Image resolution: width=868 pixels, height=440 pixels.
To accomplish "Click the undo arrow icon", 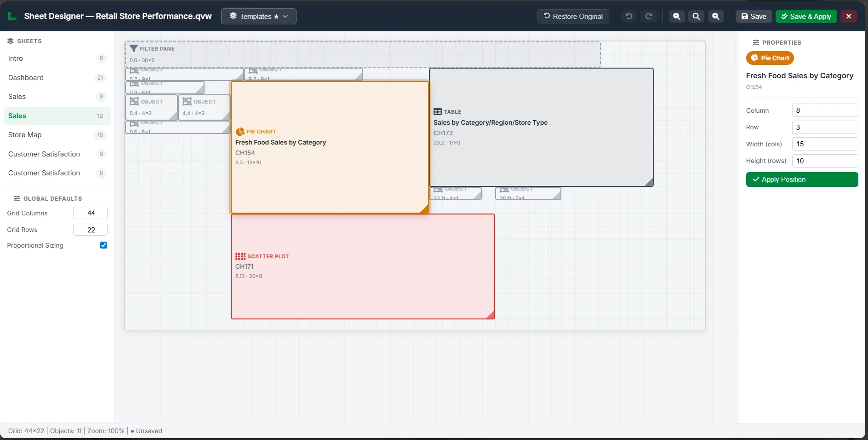I will [x=629, y=17].
